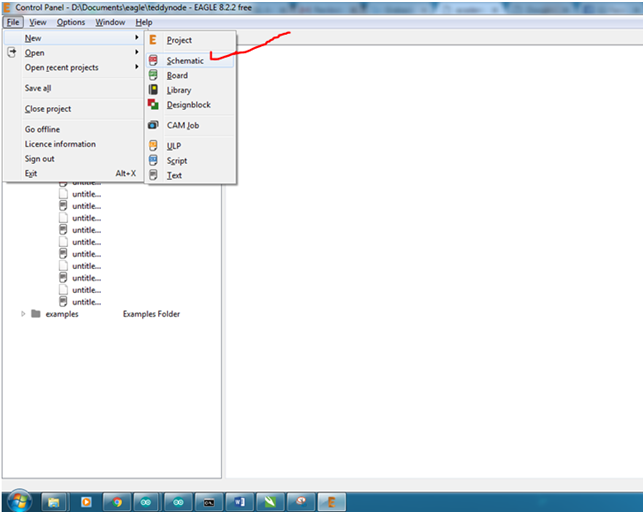Viewport: 643px width, 513px height.
Task: Select Save all menu entry
Action: pos(74,88)
